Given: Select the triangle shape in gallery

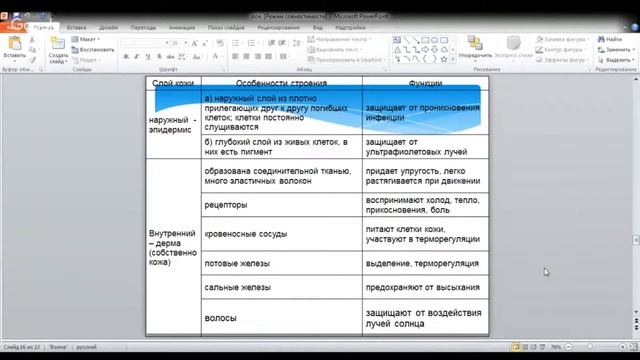Looking at the screenshot, I should [x=397, y=50].
